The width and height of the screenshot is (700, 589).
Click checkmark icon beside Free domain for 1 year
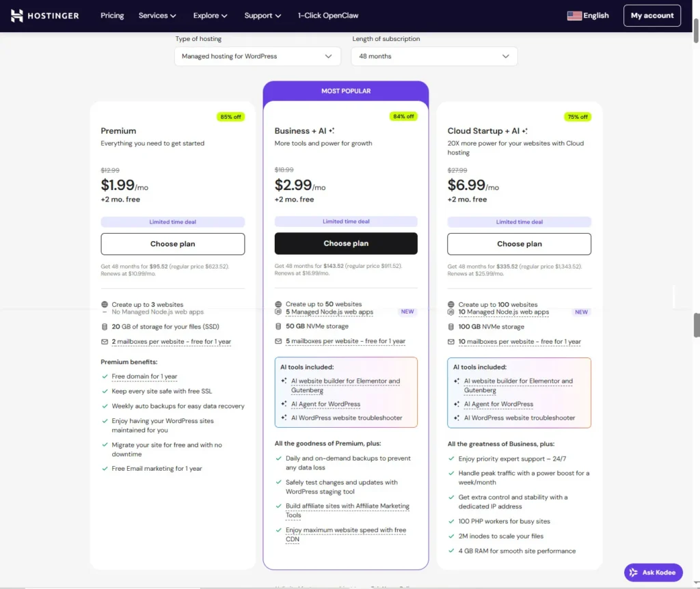click(x=105, y=376)
